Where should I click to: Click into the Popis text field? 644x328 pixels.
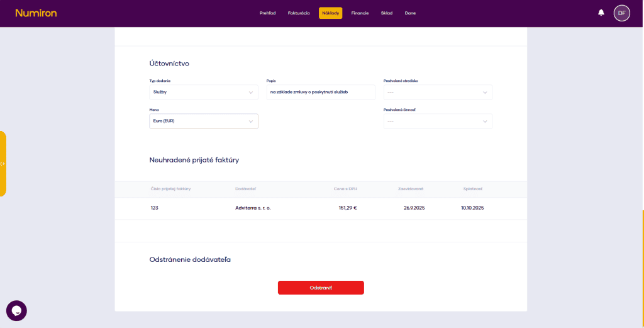pos(320,92)
